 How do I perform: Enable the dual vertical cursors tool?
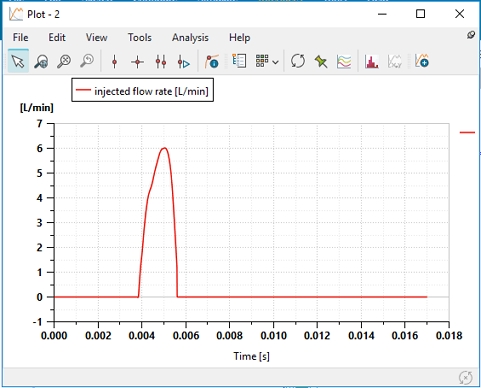(161, 62)
